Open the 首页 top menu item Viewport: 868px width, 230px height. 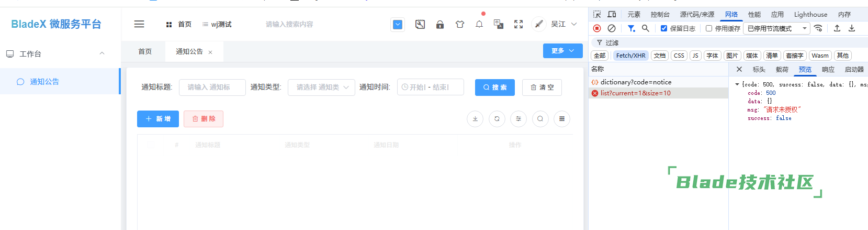(x=178, y=25)
